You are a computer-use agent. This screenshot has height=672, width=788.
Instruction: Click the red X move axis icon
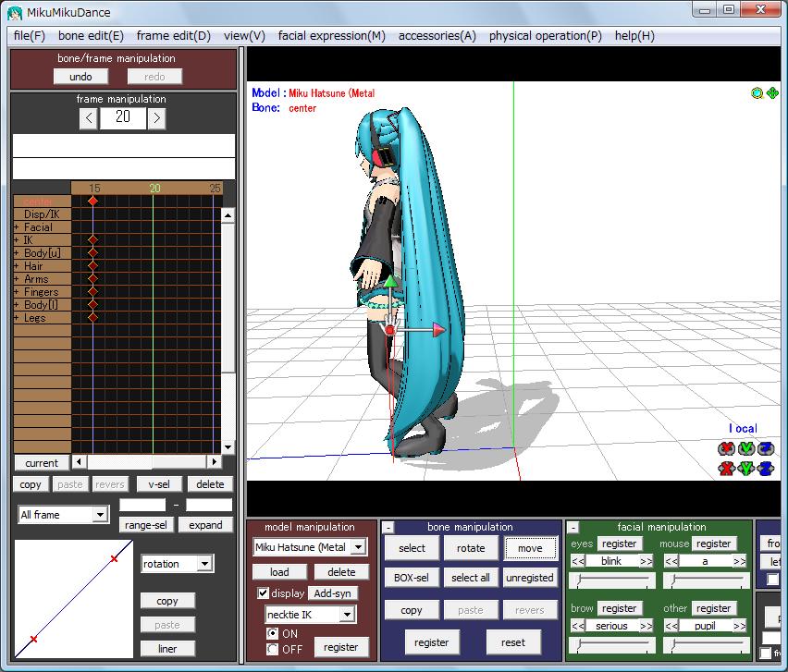(726, 469)
